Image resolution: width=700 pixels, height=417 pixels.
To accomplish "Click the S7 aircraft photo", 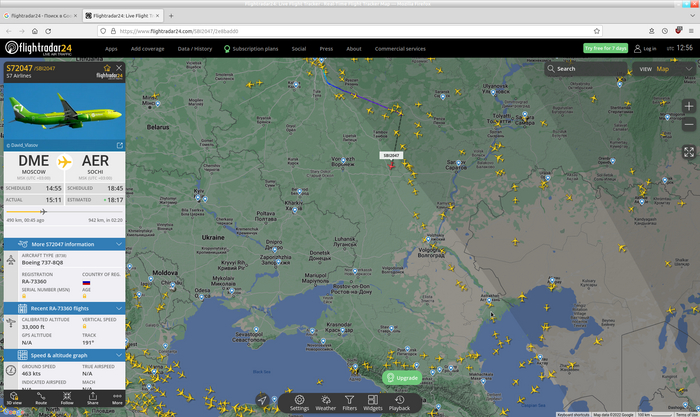I will [x=64, y=112].
